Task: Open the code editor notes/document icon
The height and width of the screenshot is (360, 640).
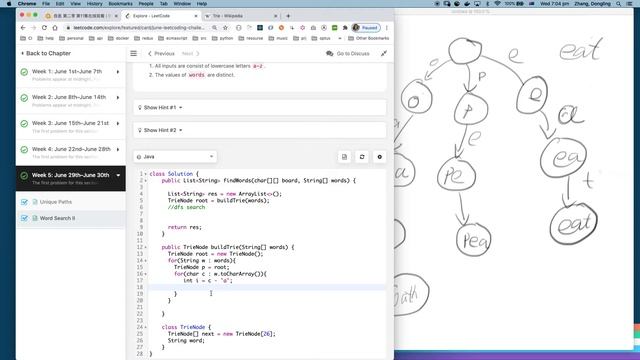Action: pos(344,157)
